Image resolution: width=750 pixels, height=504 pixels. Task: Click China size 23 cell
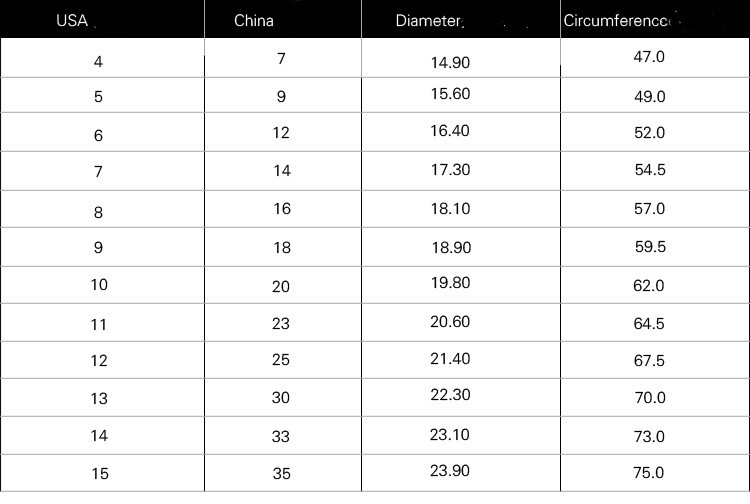click(x=281, y=324)
